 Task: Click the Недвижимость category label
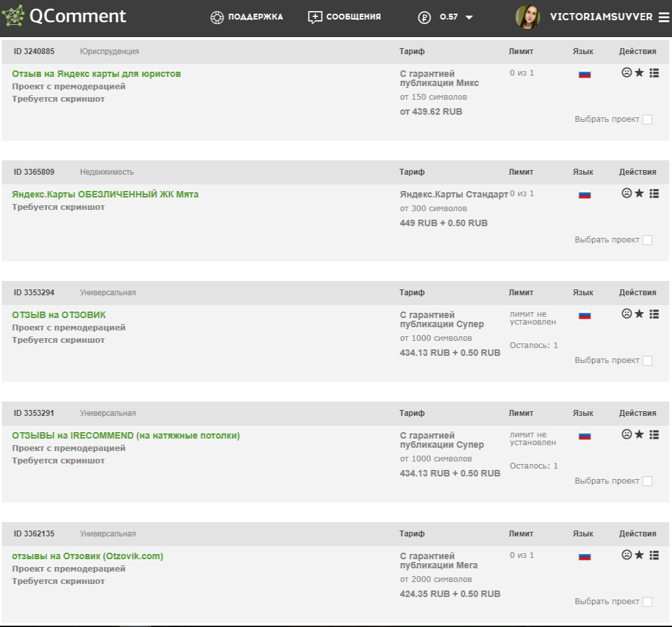click(107, 172)
